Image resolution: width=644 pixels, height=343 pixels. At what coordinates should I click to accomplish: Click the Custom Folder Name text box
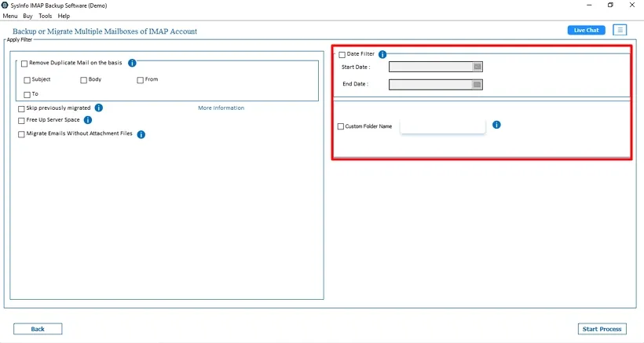point(443,126)
